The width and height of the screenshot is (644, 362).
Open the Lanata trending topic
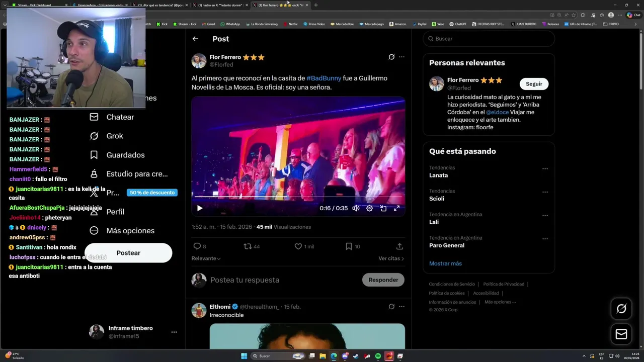(438, 175)
